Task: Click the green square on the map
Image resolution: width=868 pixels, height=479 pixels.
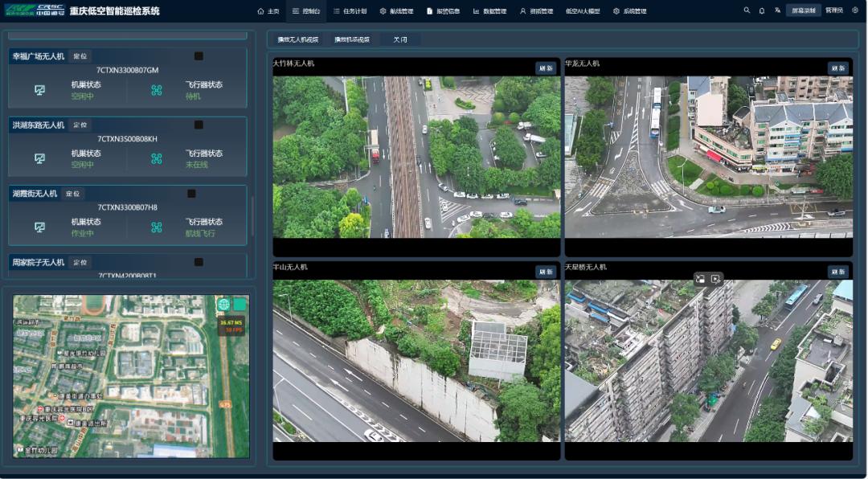Action: pos(240,305)
